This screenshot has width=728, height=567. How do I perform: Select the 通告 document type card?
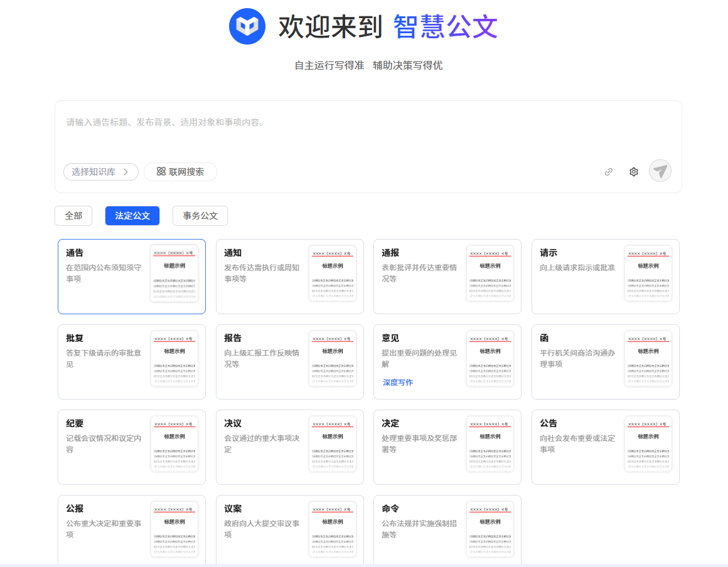[104, 276]
